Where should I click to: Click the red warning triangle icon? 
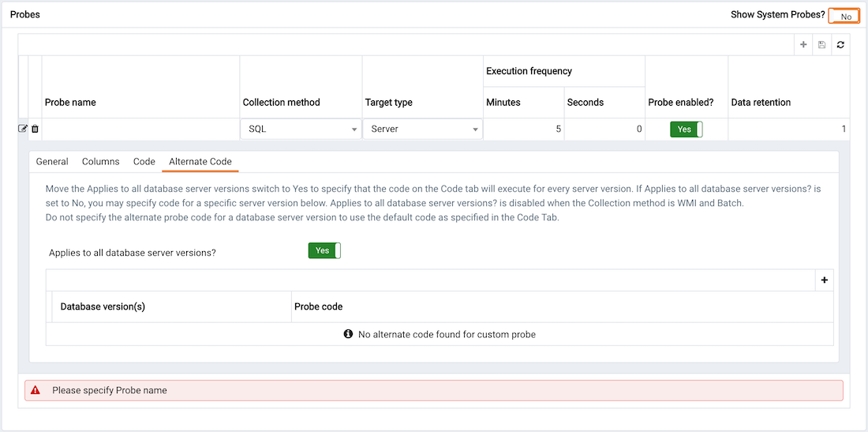pos(36,390)
